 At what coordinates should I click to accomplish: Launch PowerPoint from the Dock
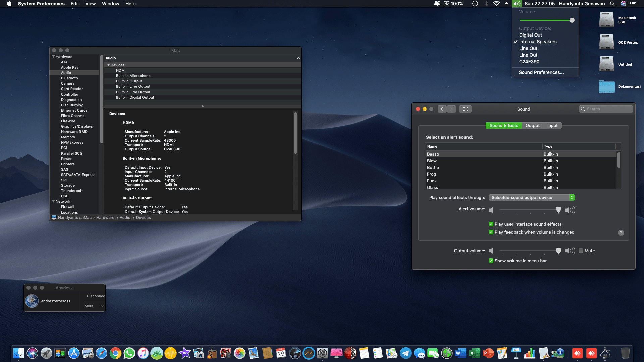488,353
